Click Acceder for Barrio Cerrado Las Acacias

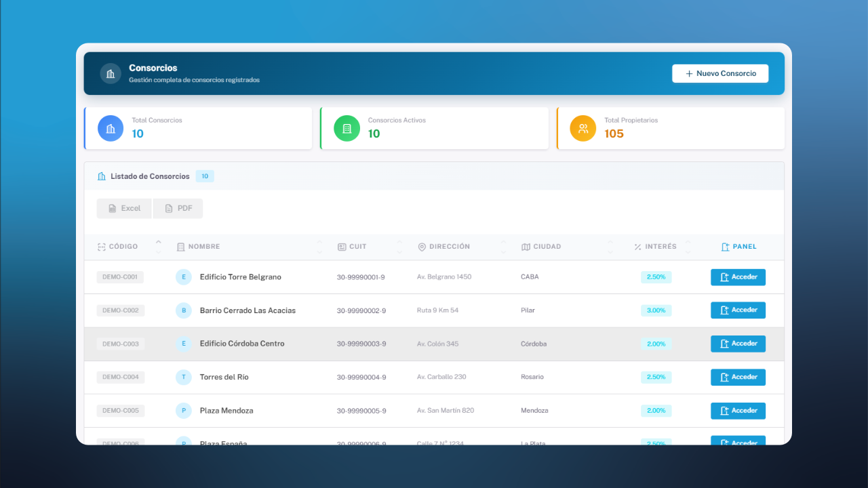click(x=738, y=310)
